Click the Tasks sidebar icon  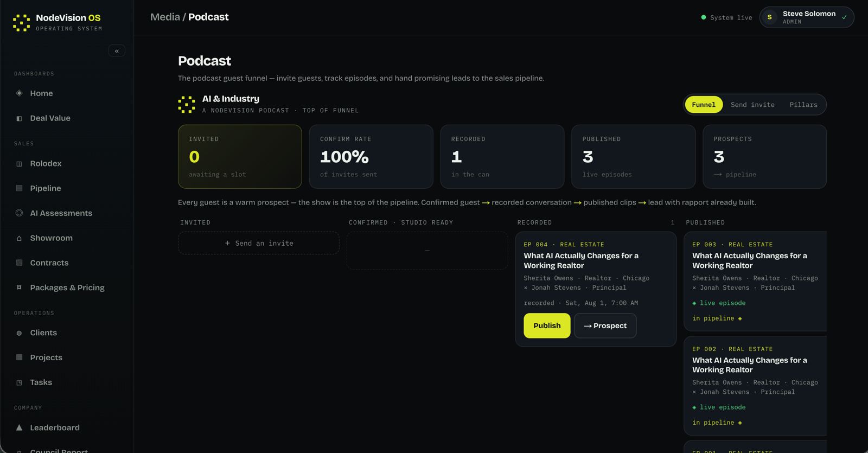pos(19,382)
